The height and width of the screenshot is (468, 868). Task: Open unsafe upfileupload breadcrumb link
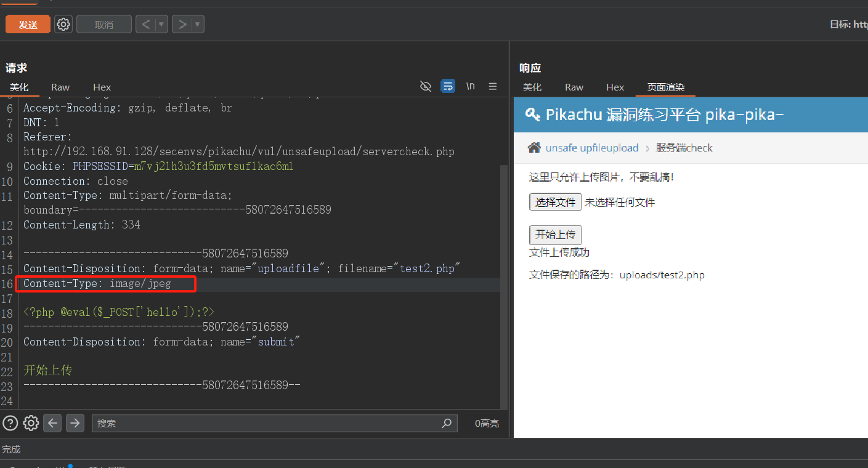[x=592, y=148]
